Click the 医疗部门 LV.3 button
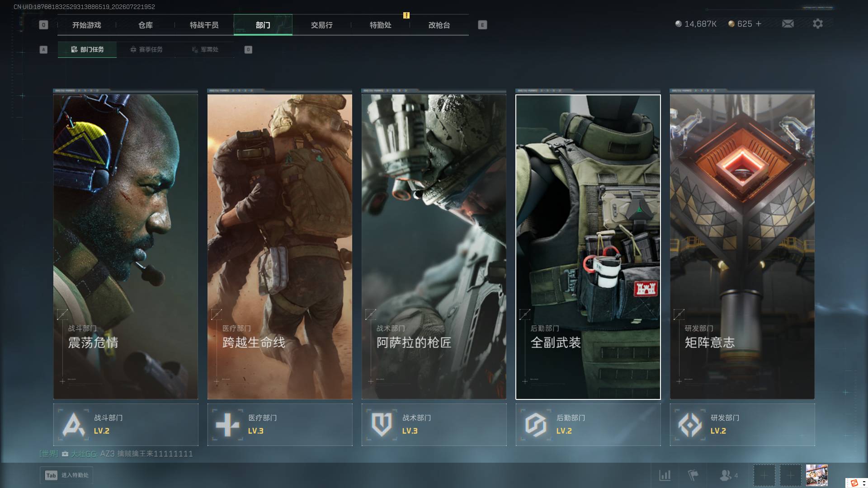The height and width of the screenshot is (488, 868). point(280,425)
